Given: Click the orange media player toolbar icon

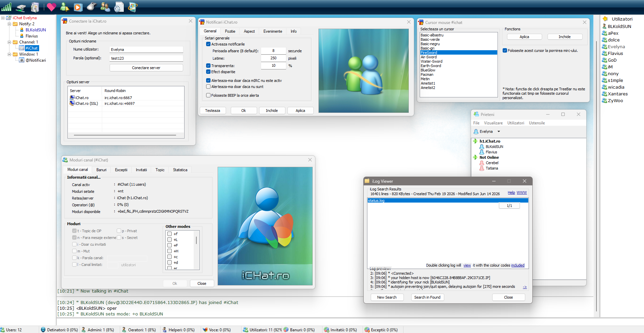Looking at the screenshot, I should click(78, 7).
